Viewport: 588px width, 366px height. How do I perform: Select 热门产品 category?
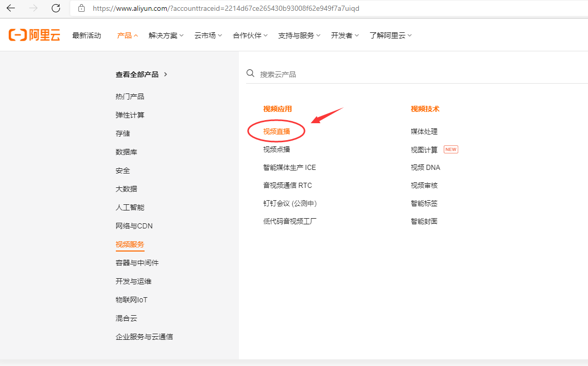[x=130, y=97]
